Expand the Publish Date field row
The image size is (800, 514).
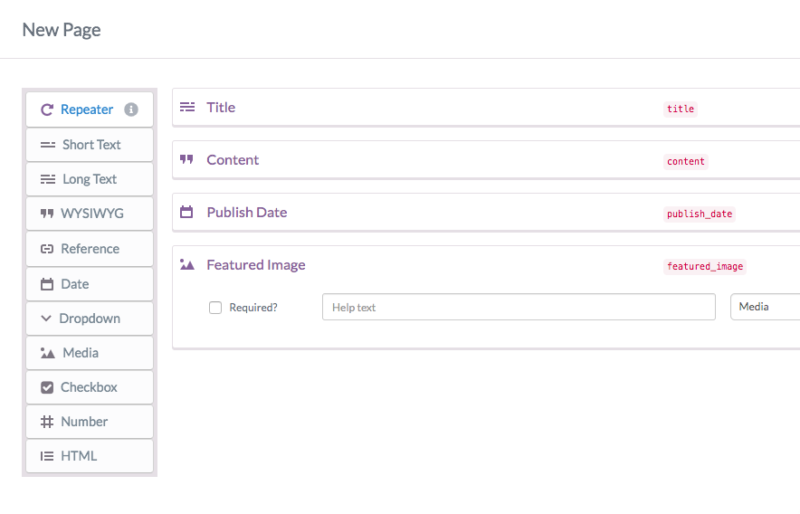(x=486, y=212)
